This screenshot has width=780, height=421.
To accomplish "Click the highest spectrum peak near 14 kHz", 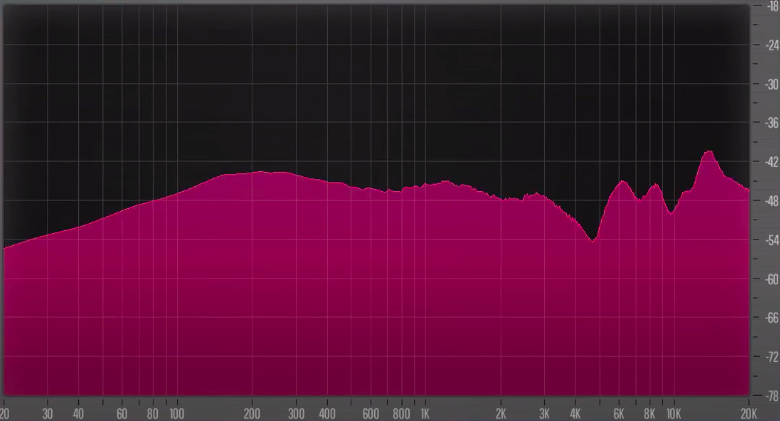I will [x=709, y=152].
